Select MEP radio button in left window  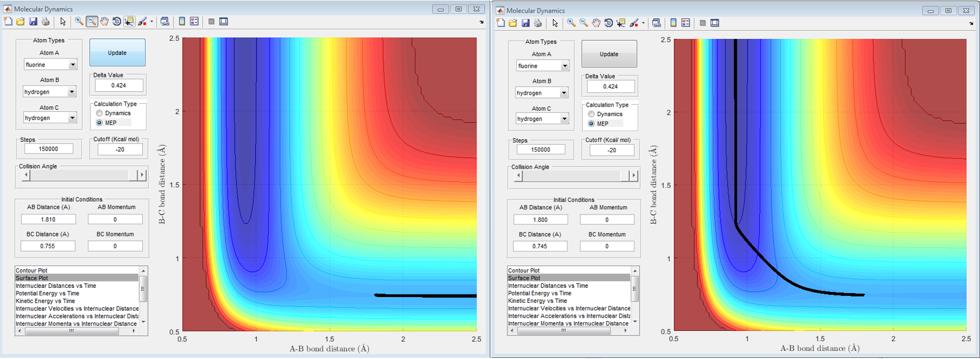(x=100, y=123)
